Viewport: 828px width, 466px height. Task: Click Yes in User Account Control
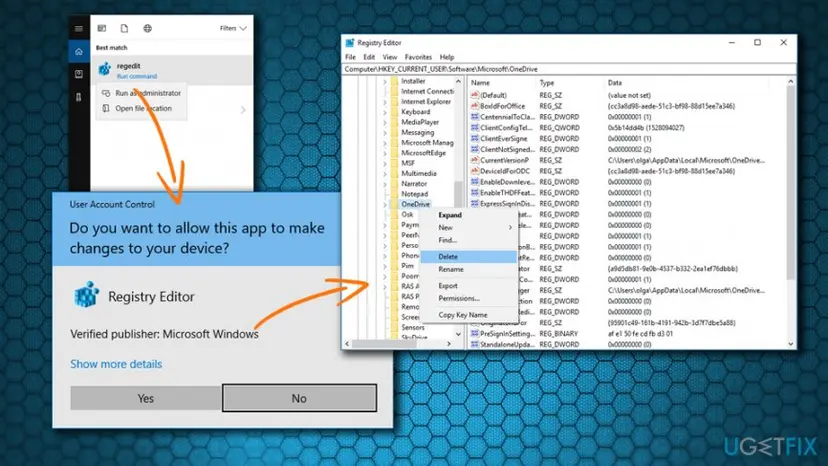(x=146, y=398)
